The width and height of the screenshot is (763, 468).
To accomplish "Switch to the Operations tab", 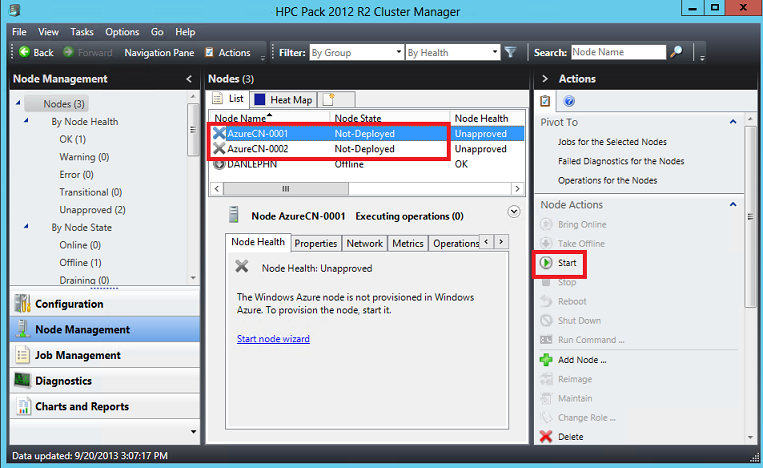I will click(x=455, y=243).
